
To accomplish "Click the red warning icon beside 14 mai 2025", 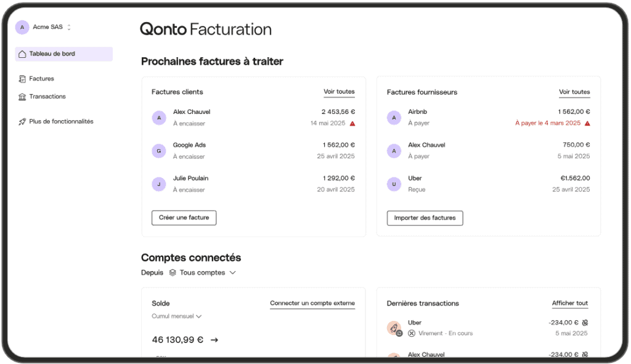I will tap(352, 123).
